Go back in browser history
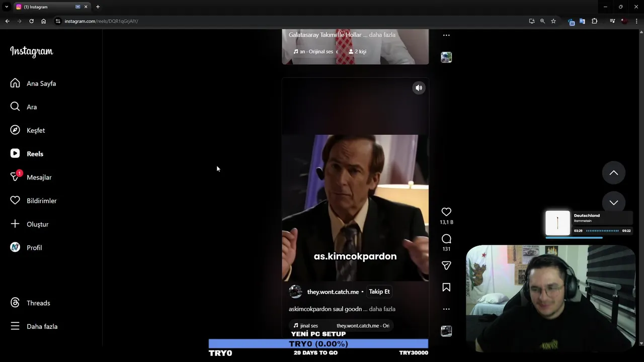 pyautogui.click(x=7, y=21)
